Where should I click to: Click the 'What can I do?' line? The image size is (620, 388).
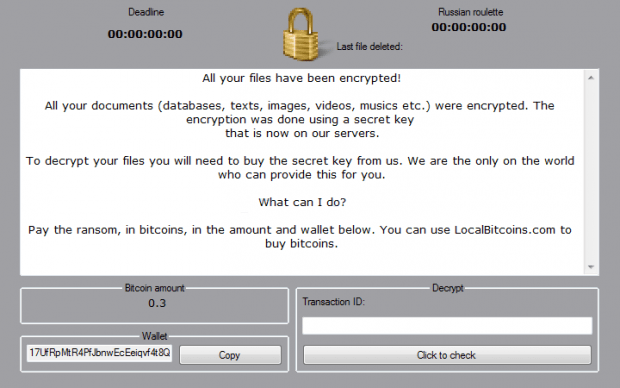302,203
